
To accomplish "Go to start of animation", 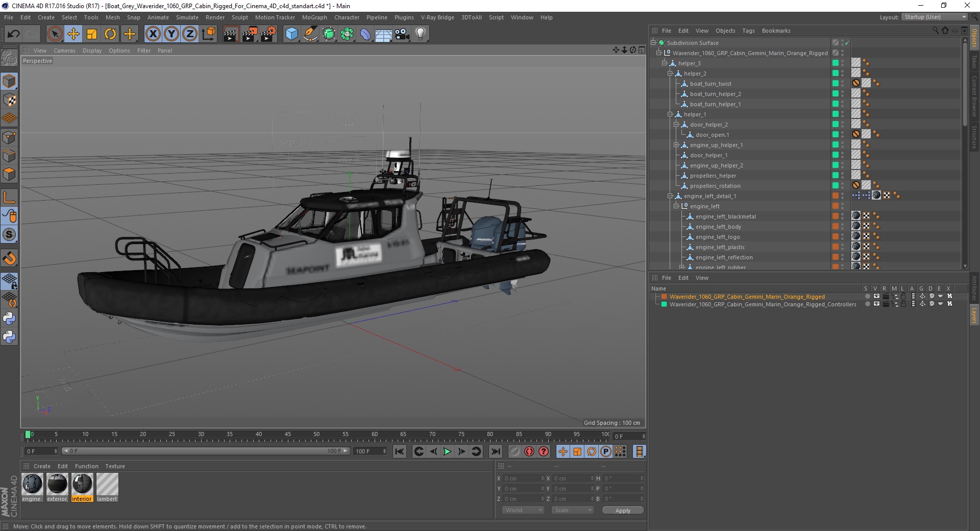I will click(x=400, y=451).
